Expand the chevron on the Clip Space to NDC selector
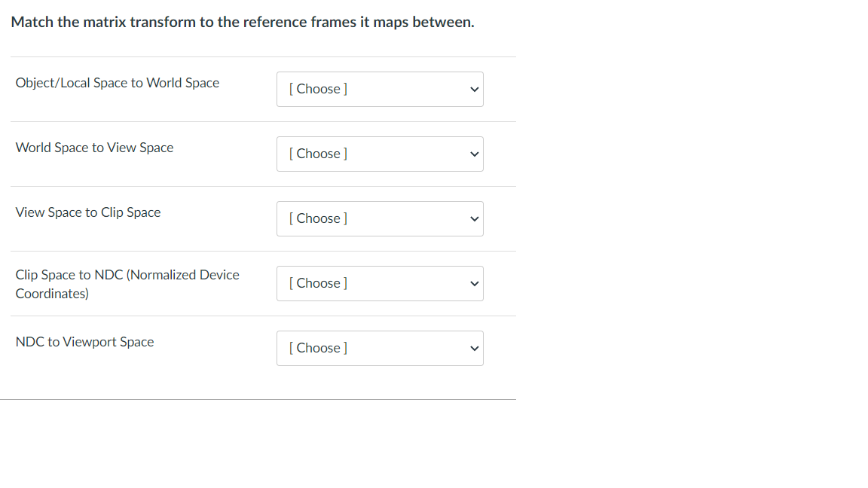The height and width of the screenshot is (488, 868). coord(474,283)
